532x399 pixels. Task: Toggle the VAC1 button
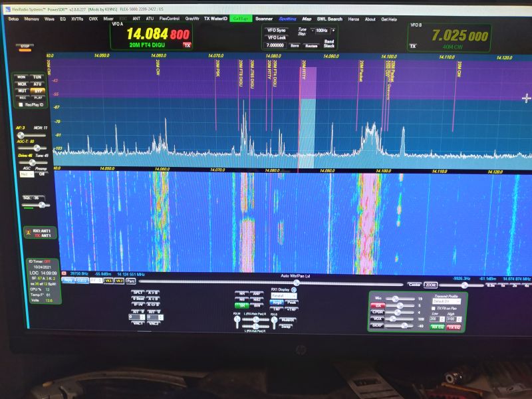[x=138, y=323]
